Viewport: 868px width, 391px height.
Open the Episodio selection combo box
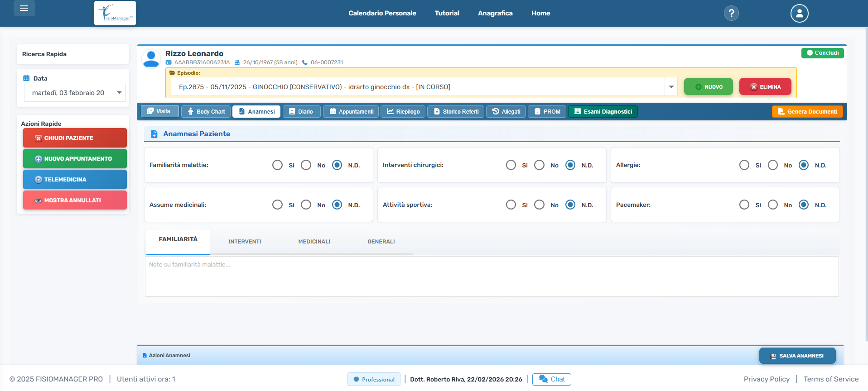pos(417,87)
